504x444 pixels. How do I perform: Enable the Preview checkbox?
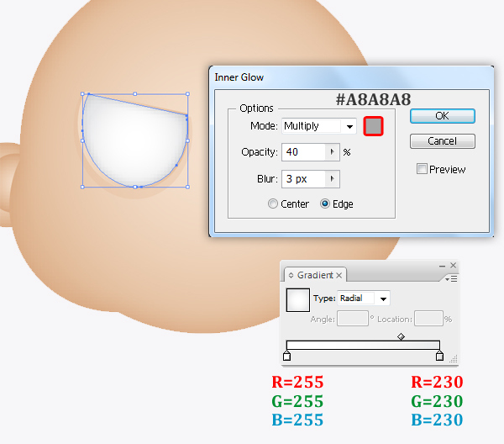point(422,168)
